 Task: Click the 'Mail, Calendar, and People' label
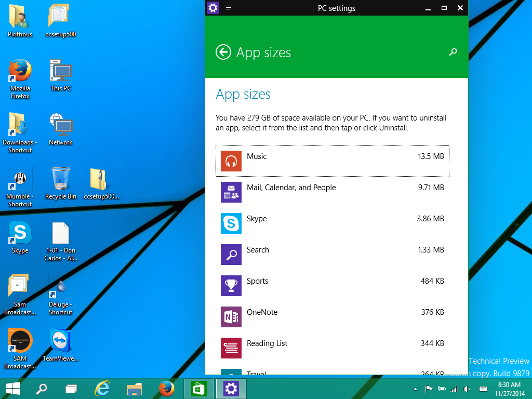pos(291,188)
